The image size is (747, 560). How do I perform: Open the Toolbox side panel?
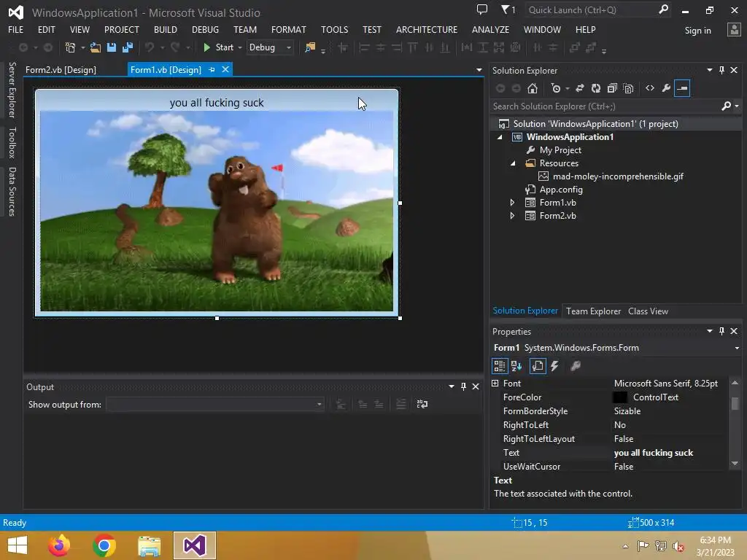12,142
